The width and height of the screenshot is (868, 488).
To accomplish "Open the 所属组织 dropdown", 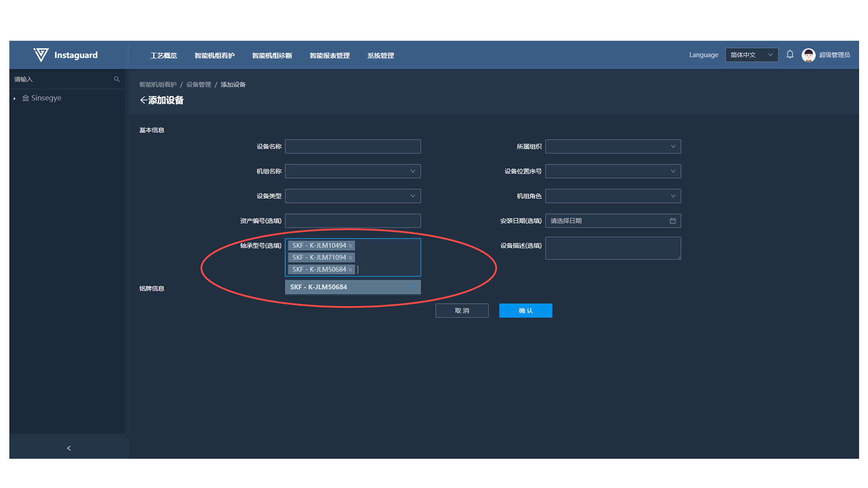I will 613,146.
